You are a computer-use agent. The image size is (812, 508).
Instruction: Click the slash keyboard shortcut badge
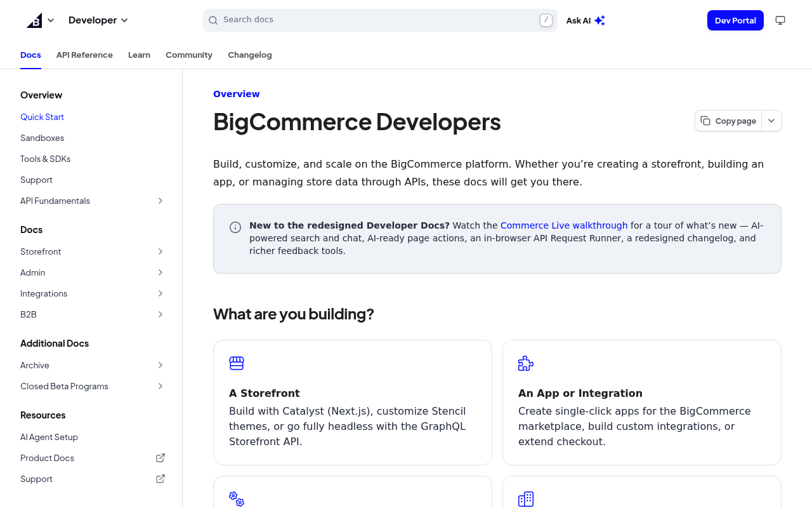(546, 20)
